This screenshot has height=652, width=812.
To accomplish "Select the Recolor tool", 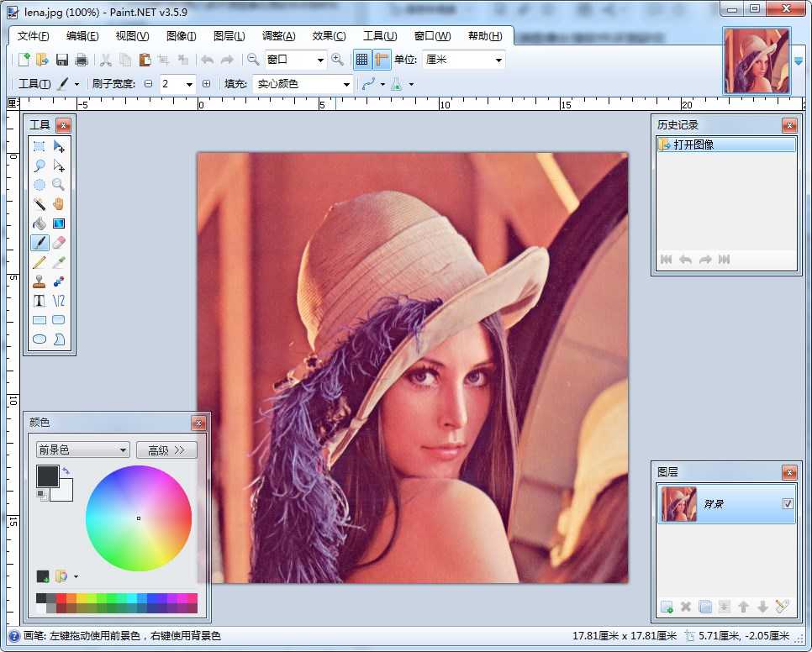I will coord(59,281).
